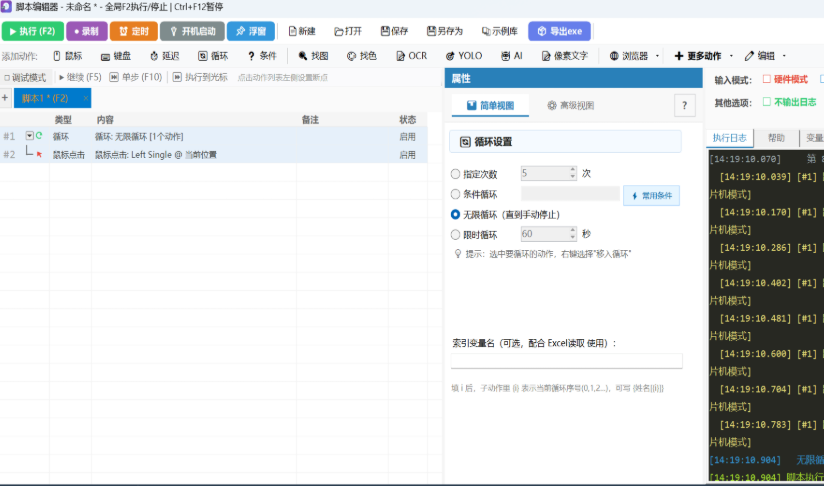Add a 找色 find color action
This screenshot has height=486, width=824.
click(362, 56)
